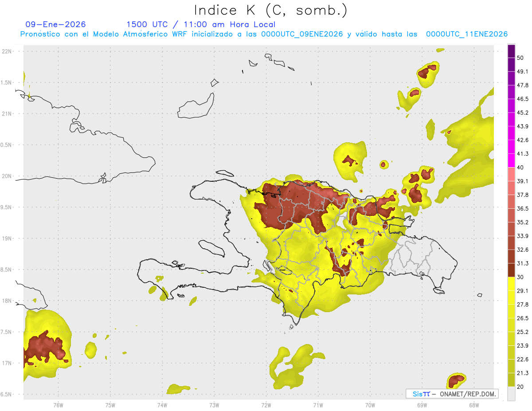
Task: Click the '39.1' color scale value
Action: (x=523, y=181)
